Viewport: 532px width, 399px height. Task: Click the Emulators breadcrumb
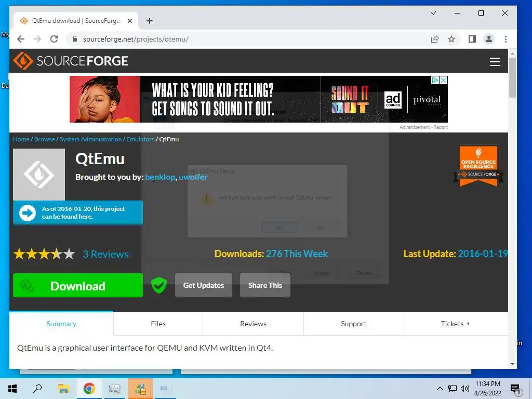pyautogui.click(x=140, y=139)
